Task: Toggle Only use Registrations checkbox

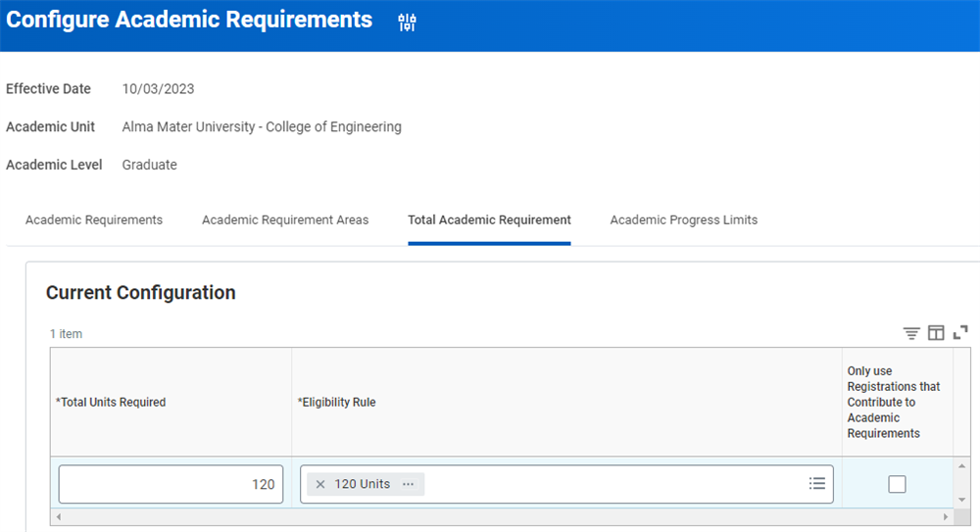Action: [897, 484]
